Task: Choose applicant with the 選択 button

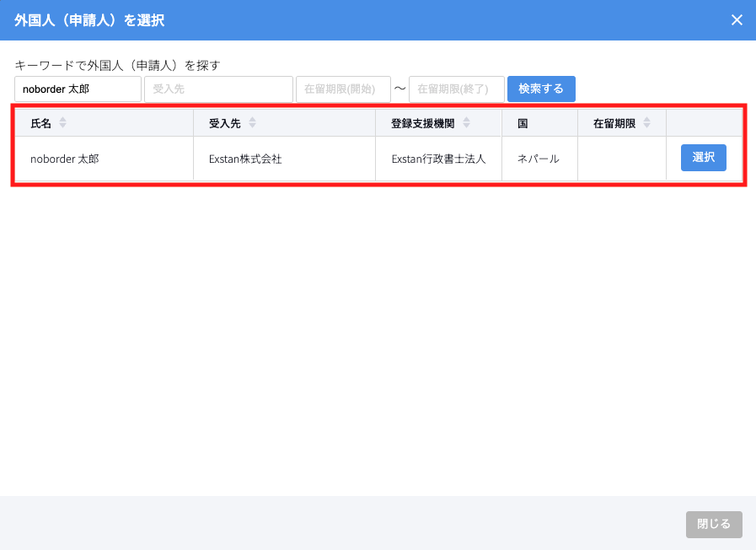Action: 703,158
